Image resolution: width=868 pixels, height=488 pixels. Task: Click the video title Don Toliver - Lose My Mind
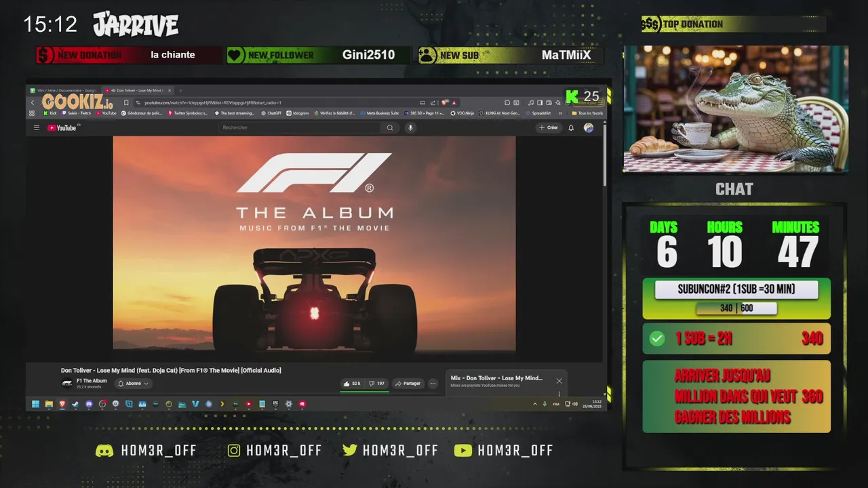click(171, 370)
